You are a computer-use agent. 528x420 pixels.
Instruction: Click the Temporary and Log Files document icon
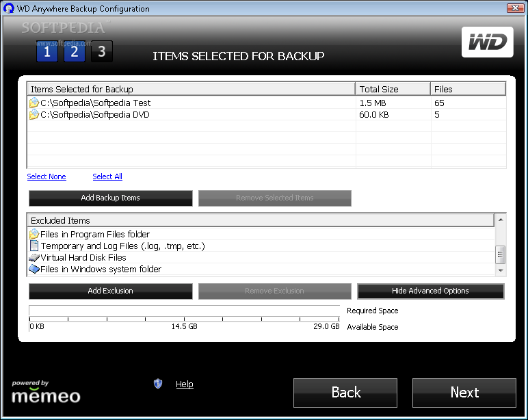[34, 246]
